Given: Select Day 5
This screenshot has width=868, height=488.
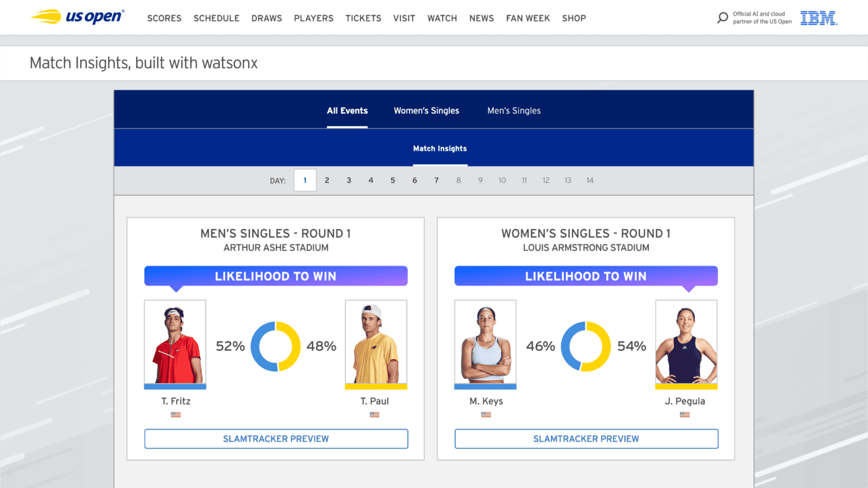Looking at the screenshot, I should point(393,180).
